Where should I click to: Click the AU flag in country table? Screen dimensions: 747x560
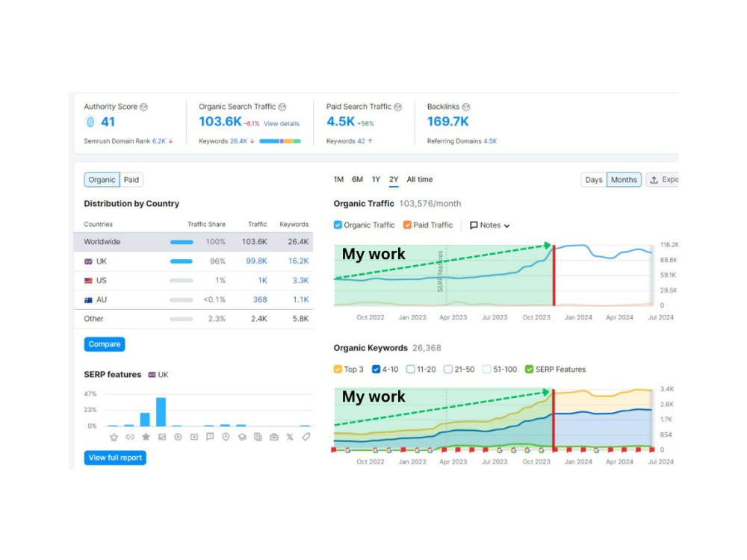(88, 300)
